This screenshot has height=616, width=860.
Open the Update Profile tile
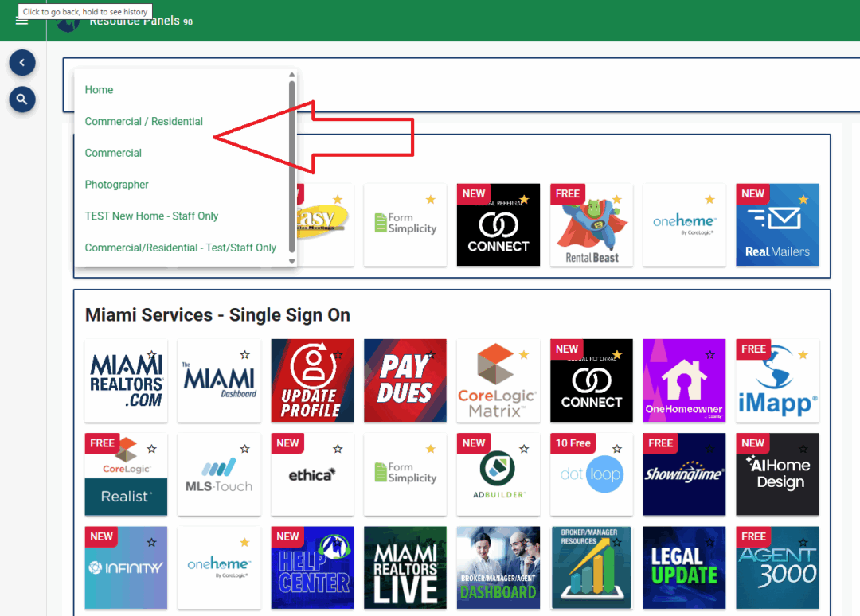[312, 380]
